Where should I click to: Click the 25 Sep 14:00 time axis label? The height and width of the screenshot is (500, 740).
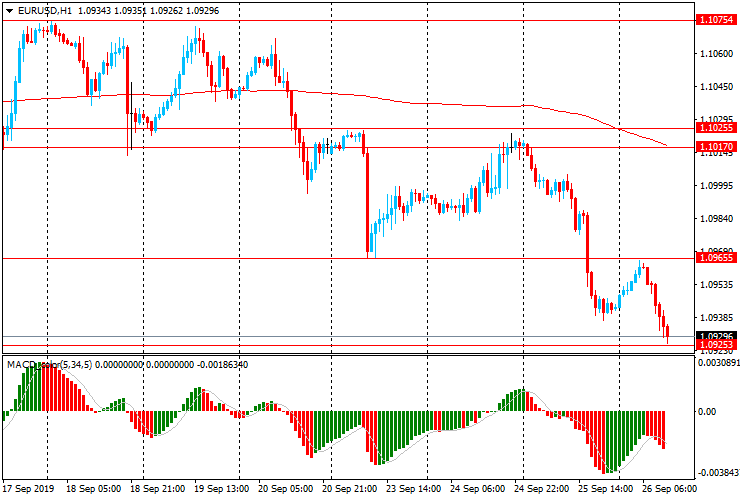(606, 489)
